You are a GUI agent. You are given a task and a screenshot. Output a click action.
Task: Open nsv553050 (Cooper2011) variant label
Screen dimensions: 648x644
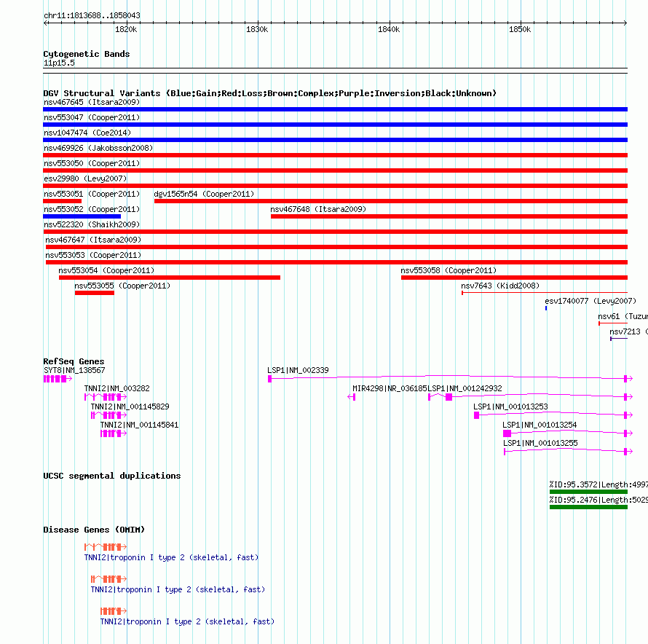pyautogui.click(x=92, y=163)
